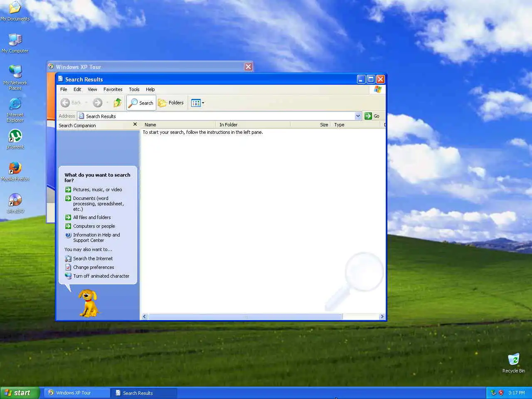Open My Computer desktop icon
Viewport: 532px width, 399px height.
click(15, 43)
